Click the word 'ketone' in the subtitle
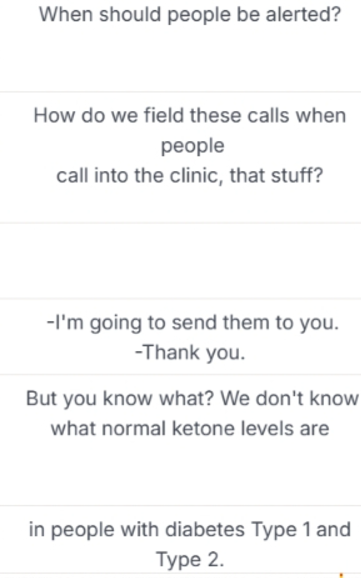The image size is (361, 578). coord(204,429)
